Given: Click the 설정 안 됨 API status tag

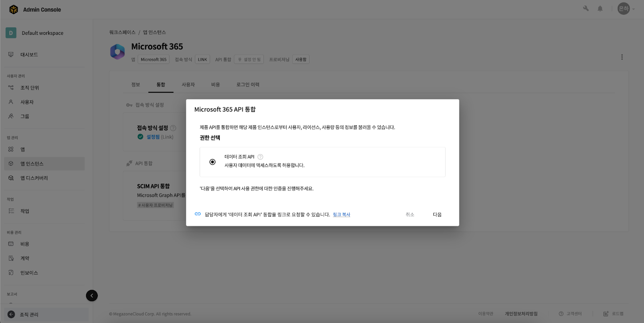Looking at the screenshot, I should point(249,60).
